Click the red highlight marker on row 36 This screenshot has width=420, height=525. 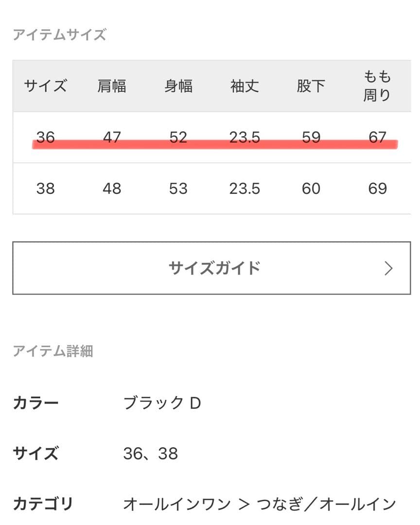[214, 143]
